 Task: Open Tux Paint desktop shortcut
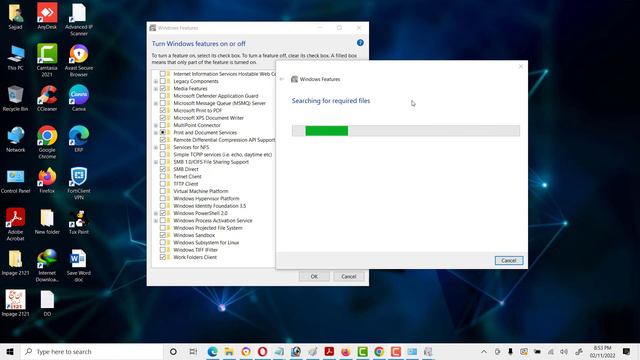coord(79,221)
